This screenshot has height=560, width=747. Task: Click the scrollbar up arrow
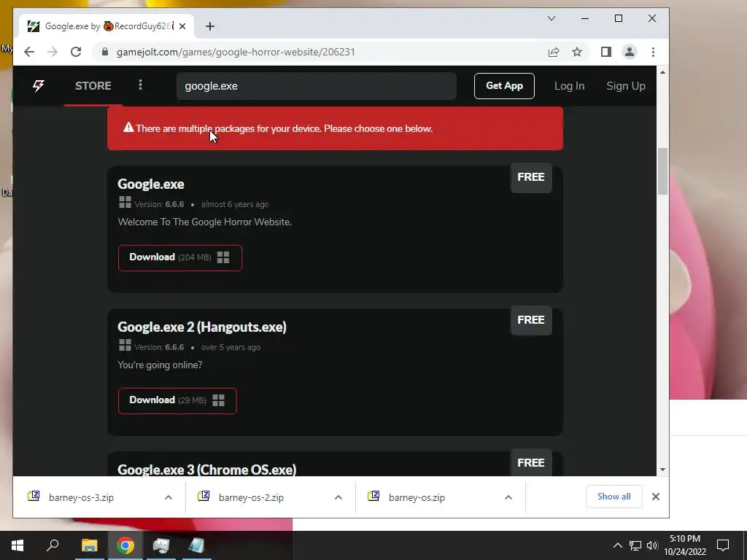pos(662,72)
